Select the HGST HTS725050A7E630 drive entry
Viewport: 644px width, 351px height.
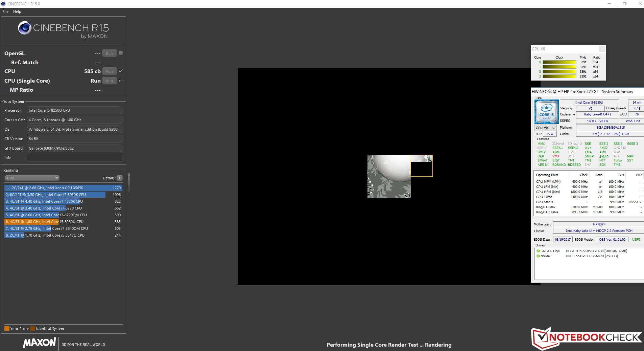[596, 251]
